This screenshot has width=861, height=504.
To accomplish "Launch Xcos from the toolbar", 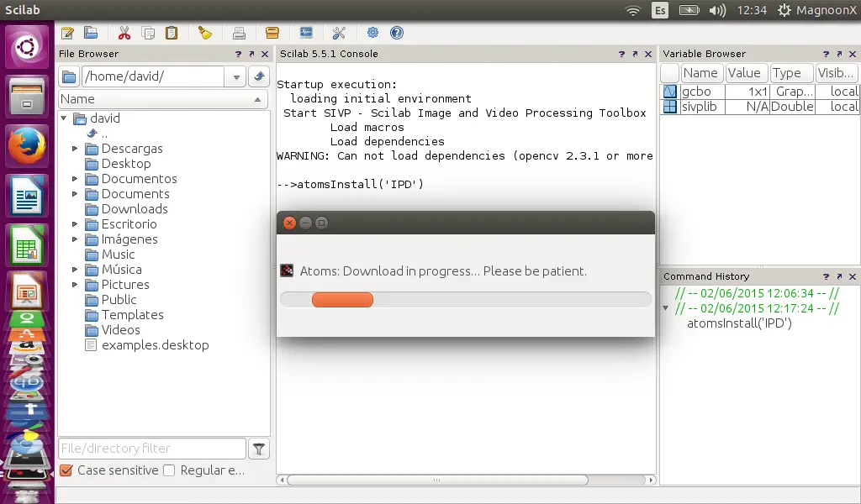I will point(306,33).
